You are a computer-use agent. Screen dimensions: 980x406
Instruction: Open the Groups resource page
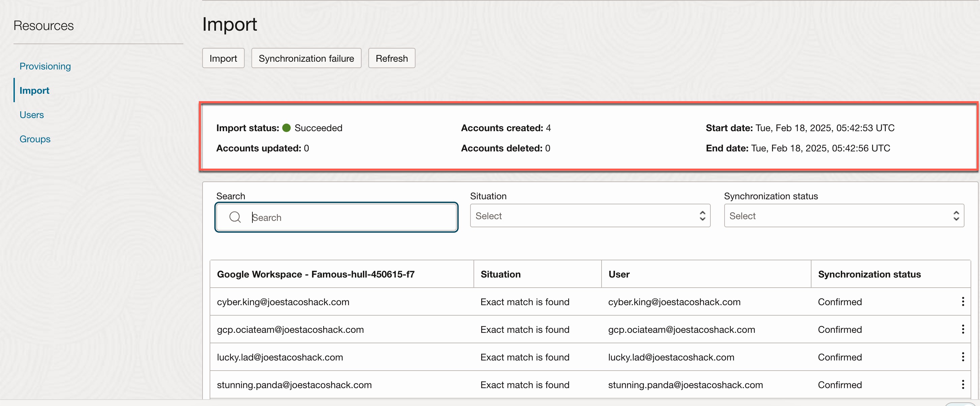(35, 139)
